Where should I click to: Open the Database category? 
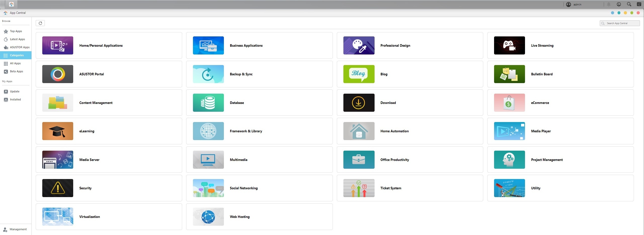click(259, 102)
